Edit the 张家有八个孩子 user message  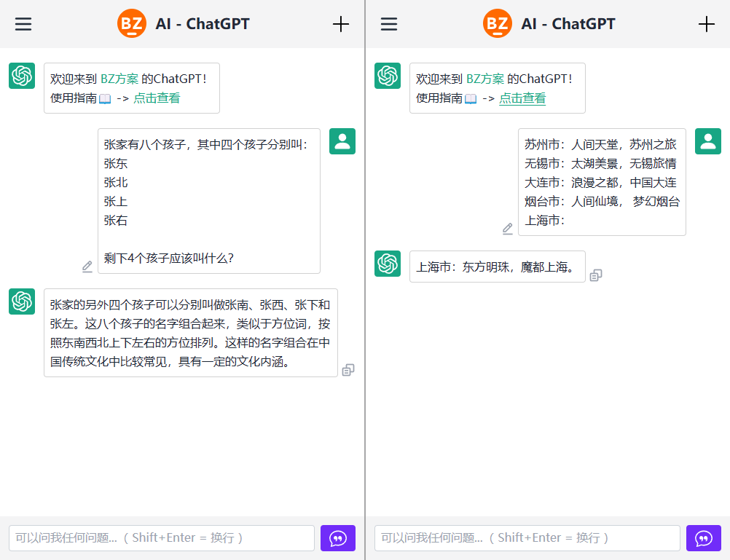click(87, 267)
